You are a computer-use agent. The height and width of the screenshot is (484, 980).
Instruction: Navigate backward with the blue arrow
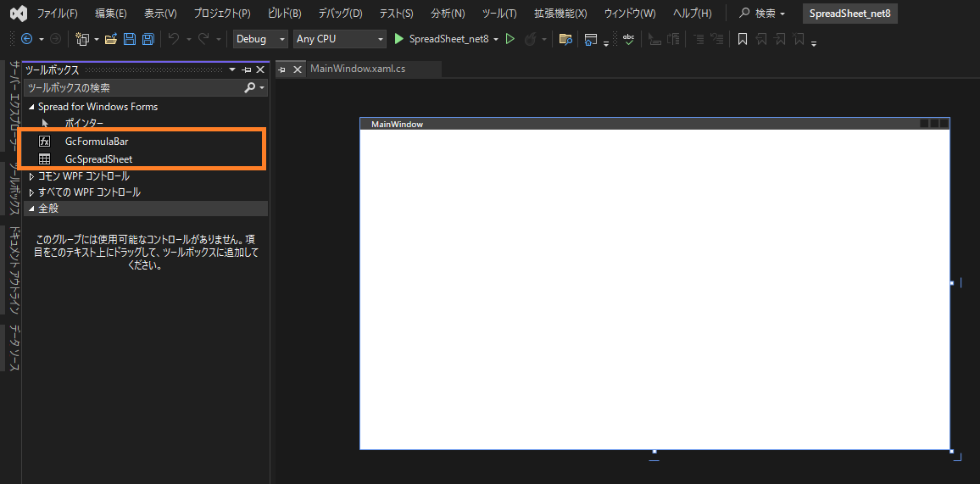(x=27, y=39)
